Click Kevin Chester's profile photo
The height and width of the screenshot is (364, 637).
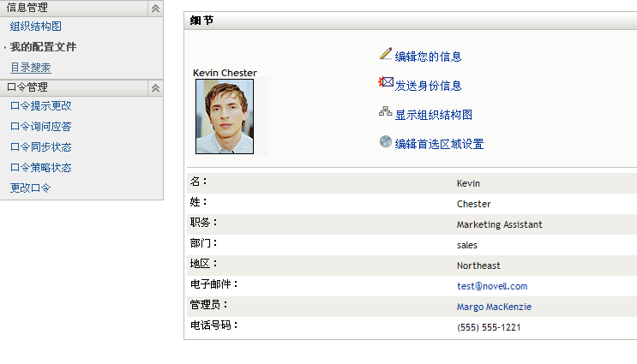[x=225, y=116]
